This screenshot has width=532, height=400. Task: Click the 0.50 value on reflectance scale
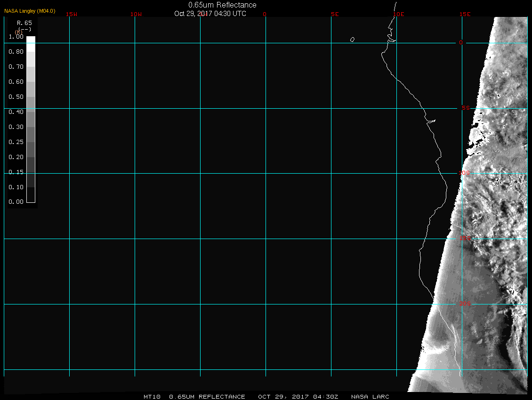click(16, 97)
